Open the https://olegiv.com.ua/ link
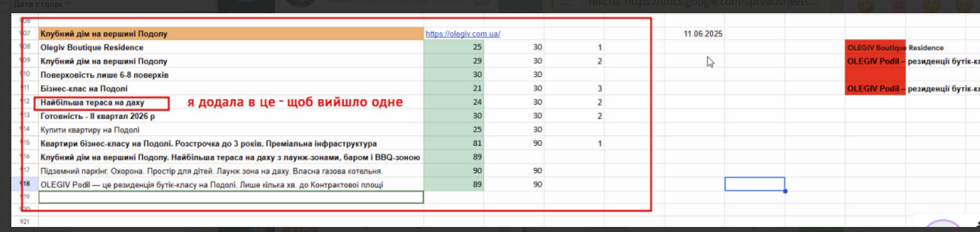 tap(463, 34)
